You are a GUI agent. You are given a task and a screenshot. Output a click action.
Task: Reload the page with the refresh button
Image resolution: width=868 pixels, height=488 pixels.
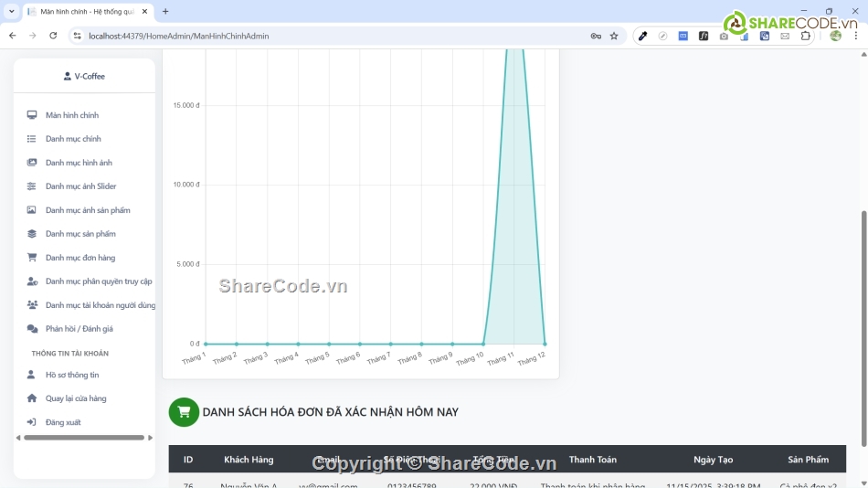[53, 36]
